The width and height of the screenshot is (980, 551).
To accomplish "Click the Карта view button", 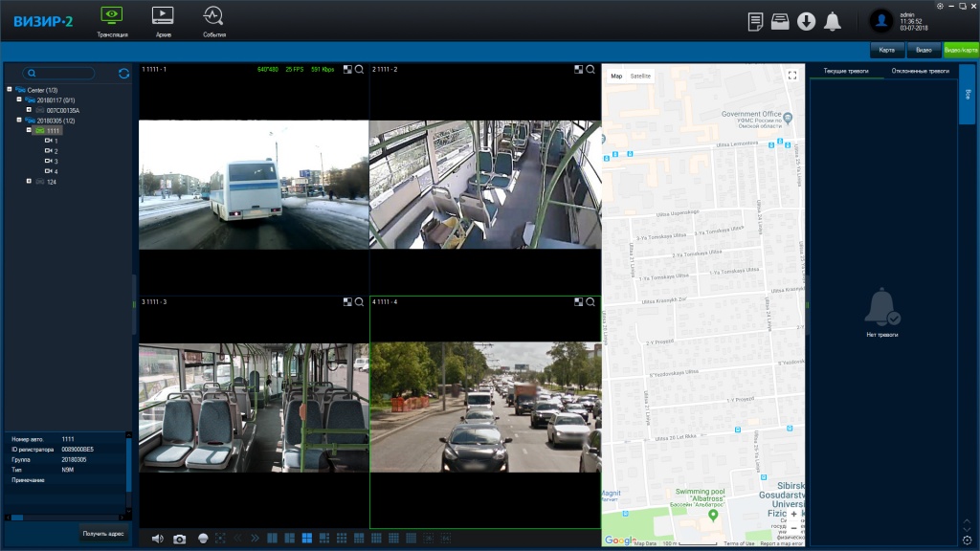I will tap(887, 50).
